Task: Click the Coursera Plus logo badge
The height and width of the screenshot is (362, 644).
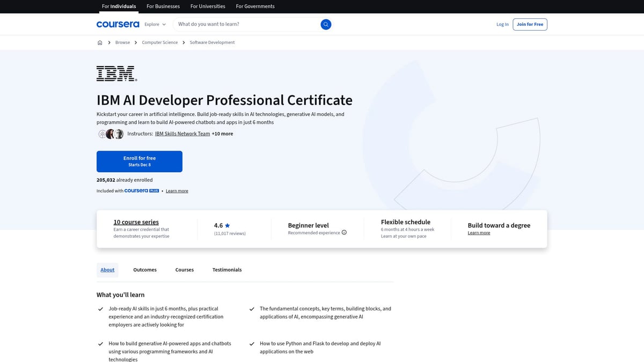Action: [x=142, y=191]
